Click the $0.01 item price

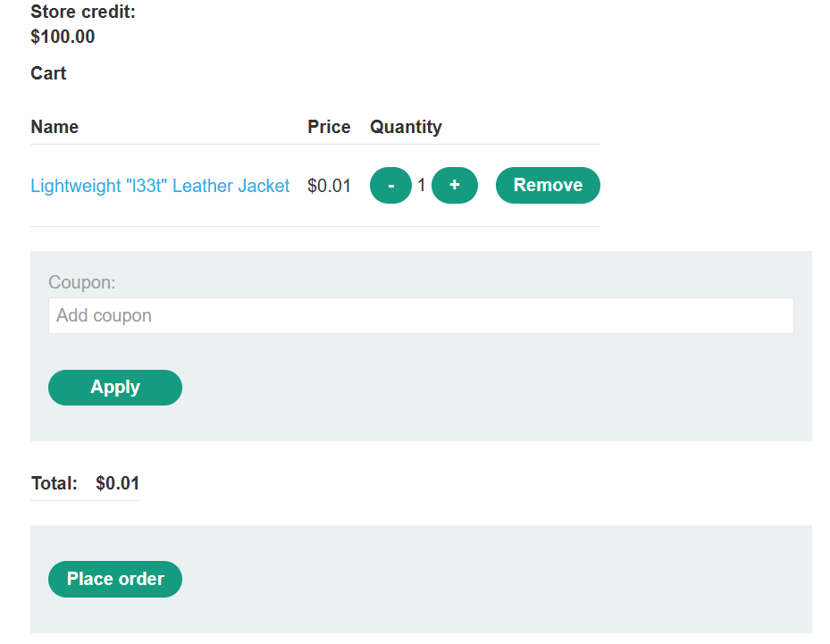tap(330, 186)
